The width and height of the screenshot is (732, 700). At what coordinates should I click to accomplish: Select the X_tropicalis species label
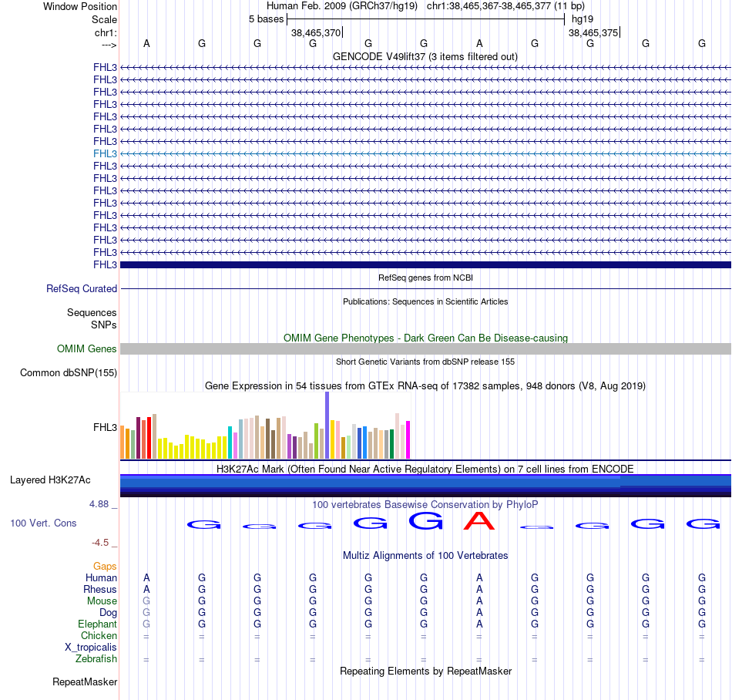[91, 648]
